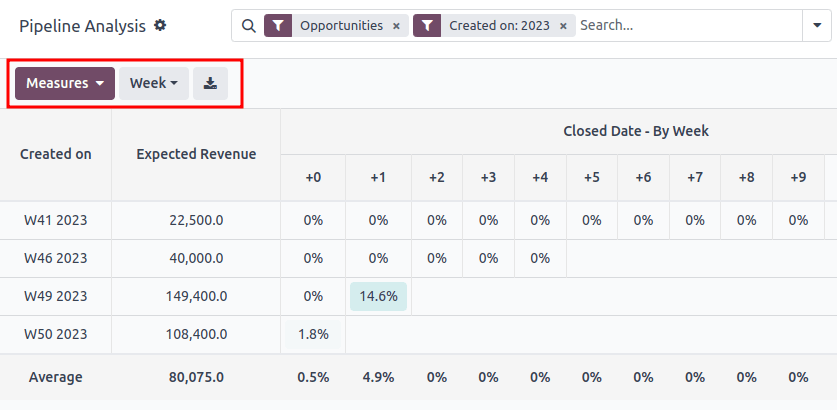Click the Created on filter funnel icon
Viewport: 837px width, 410px height.
click(x=427, y=26)
